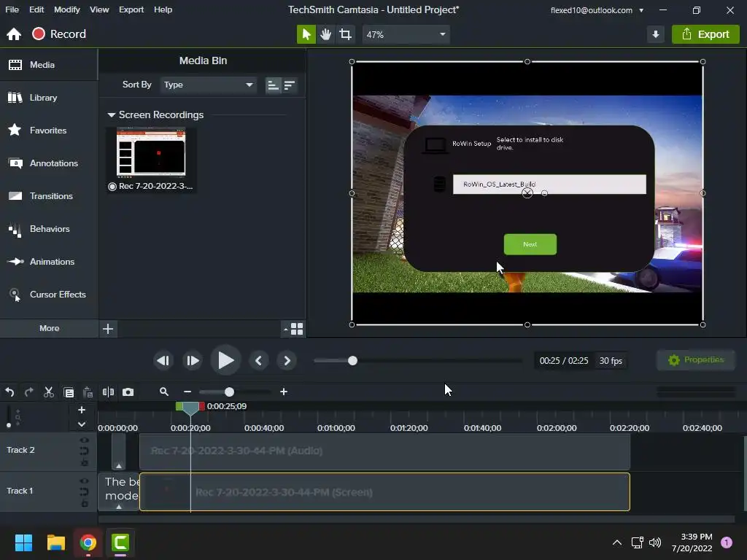Open the Export menu

131,9
